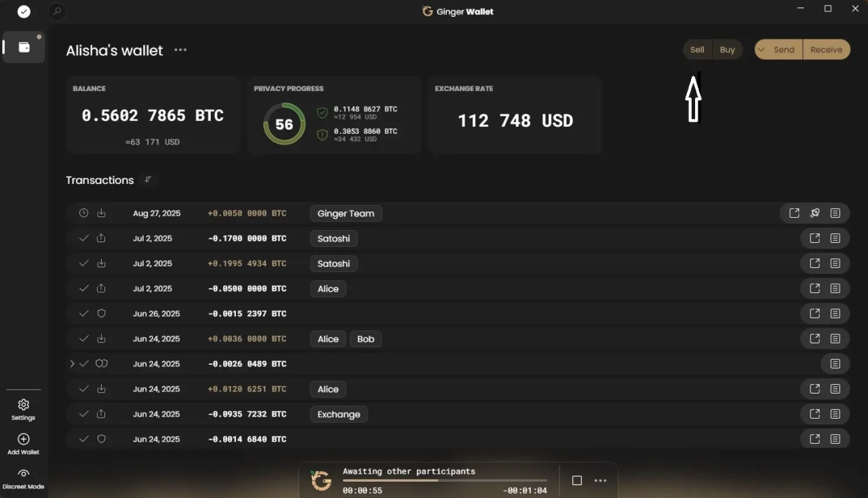Click the checkmark status icon at top-left
Screen dimensions: 868x498
[24, 12]
